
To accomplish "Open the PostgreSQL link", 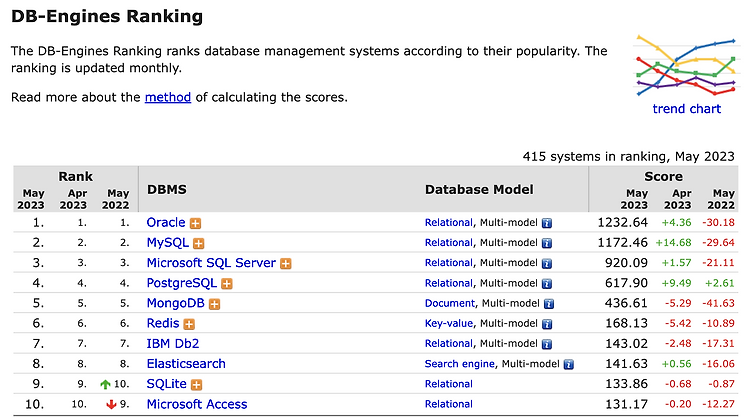I will click(x=182, y=283).
